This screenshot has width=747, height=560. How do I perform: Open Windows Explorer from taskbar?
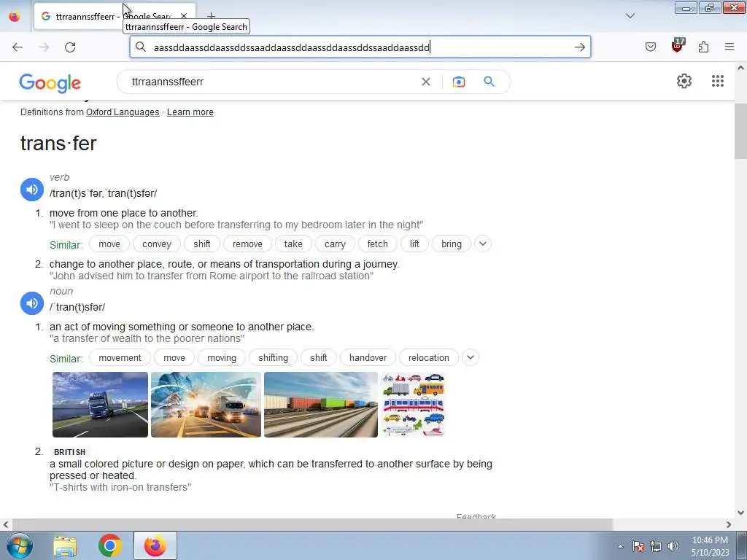click(65, 545)
